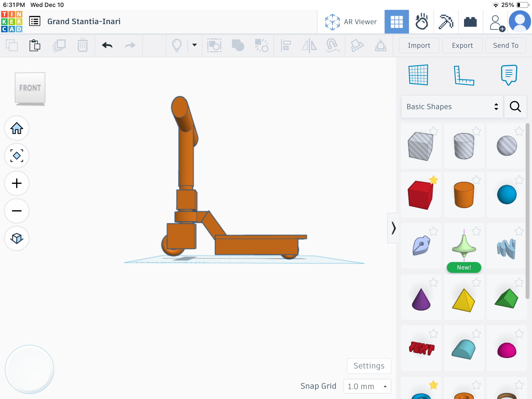Click the Copy toolbar icon

(x=12, y=45)
